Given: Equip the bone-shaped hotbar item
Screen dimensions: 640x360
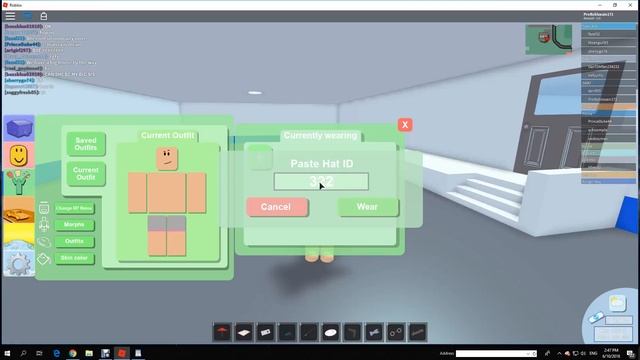Looking at the screenshot, I should [374, 332].
